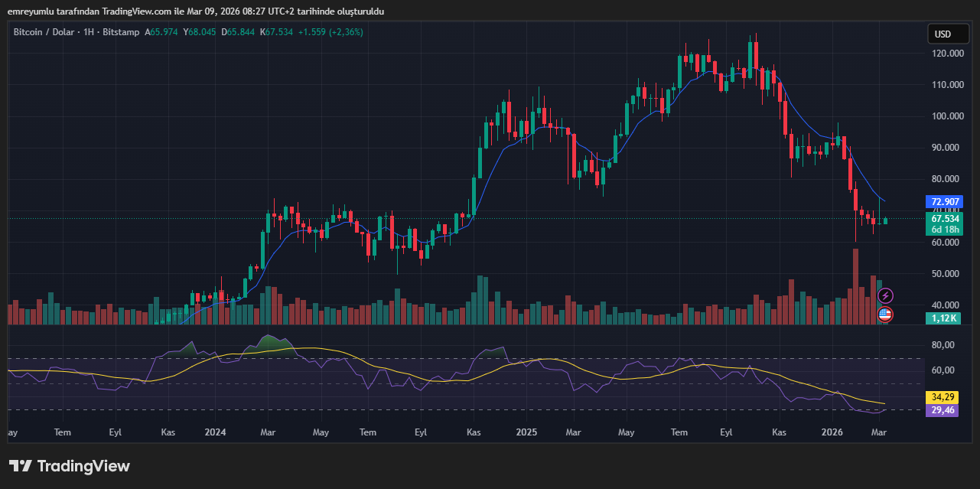Click the purple lightning event icon

click(885, 296)
